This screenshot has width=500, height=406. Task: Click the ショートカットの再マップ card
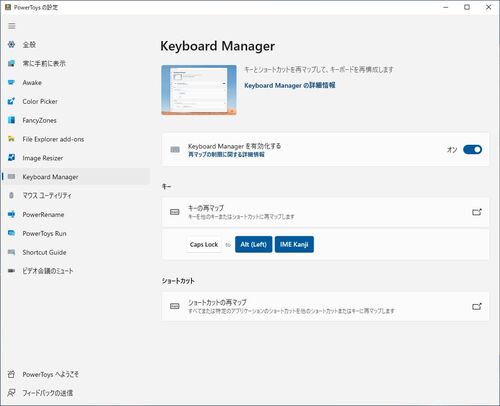click(x=325, y=306)
